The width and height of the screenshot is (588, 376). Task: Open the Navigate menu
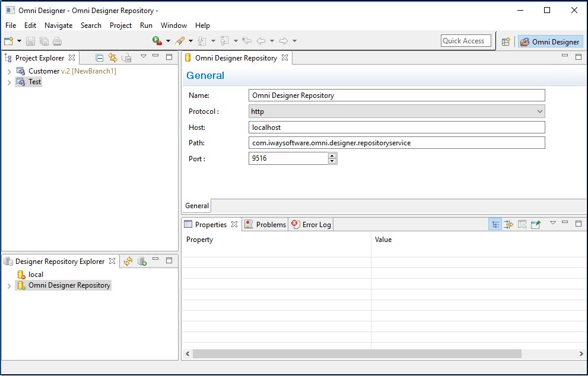pos(59,26)
